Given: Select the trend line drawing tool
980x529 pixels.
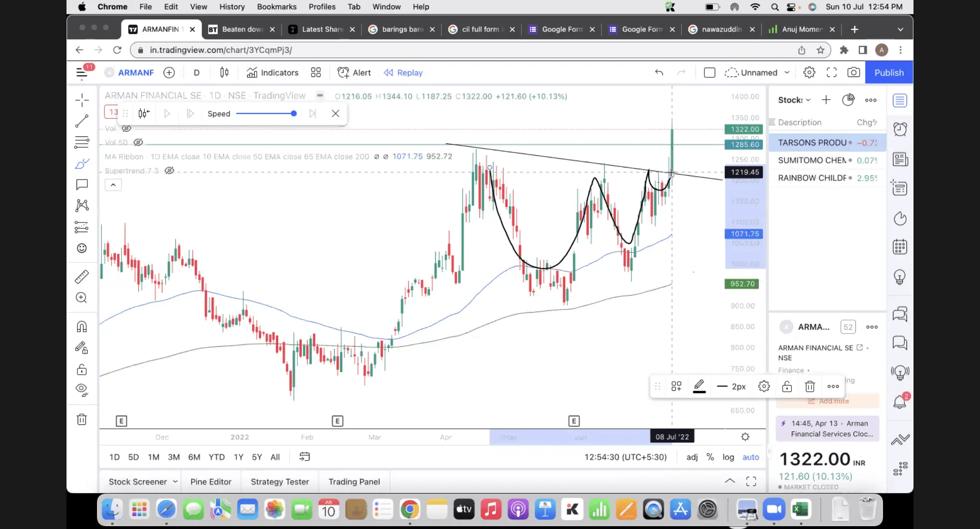Looking at the screenshot, I should 82,121.
